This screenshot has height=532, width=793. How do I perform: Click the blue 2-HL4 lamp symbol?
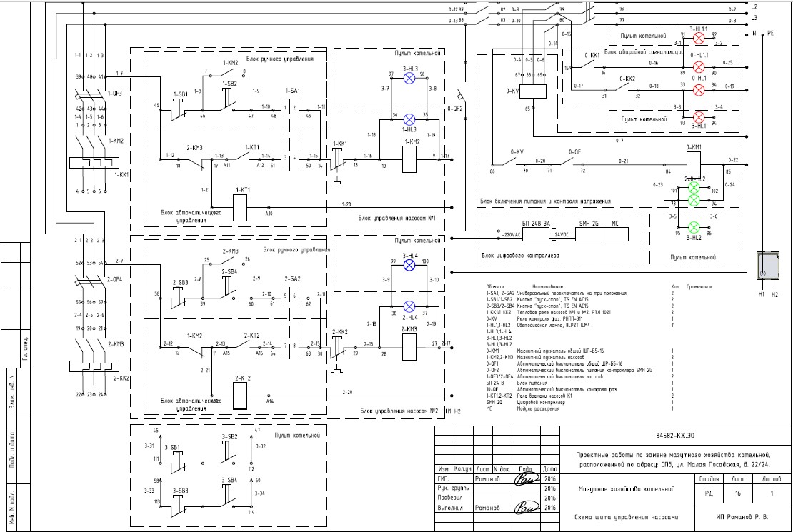[x=409, y=307]
